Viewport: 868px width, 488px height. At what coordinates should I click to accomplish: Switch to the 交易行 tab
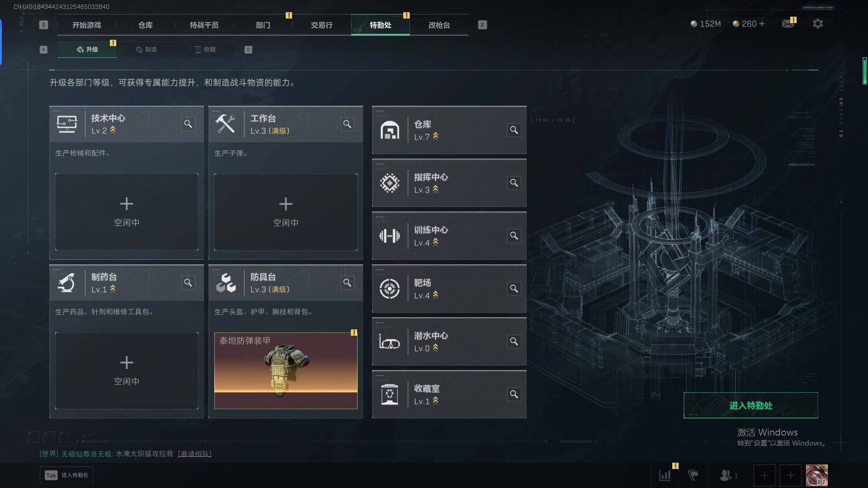click(x=322, y=25)
